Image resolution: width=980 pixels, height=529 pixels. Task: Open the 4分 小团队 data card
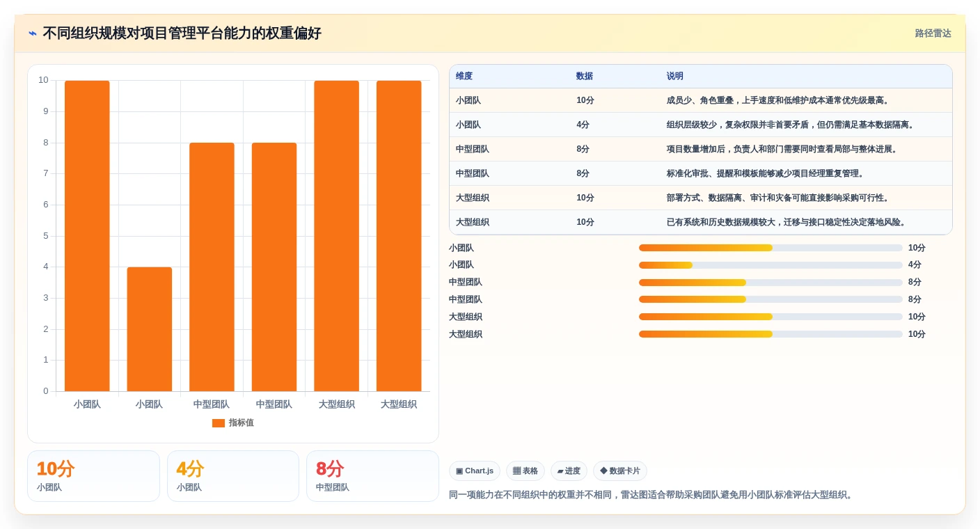[233, 476]
